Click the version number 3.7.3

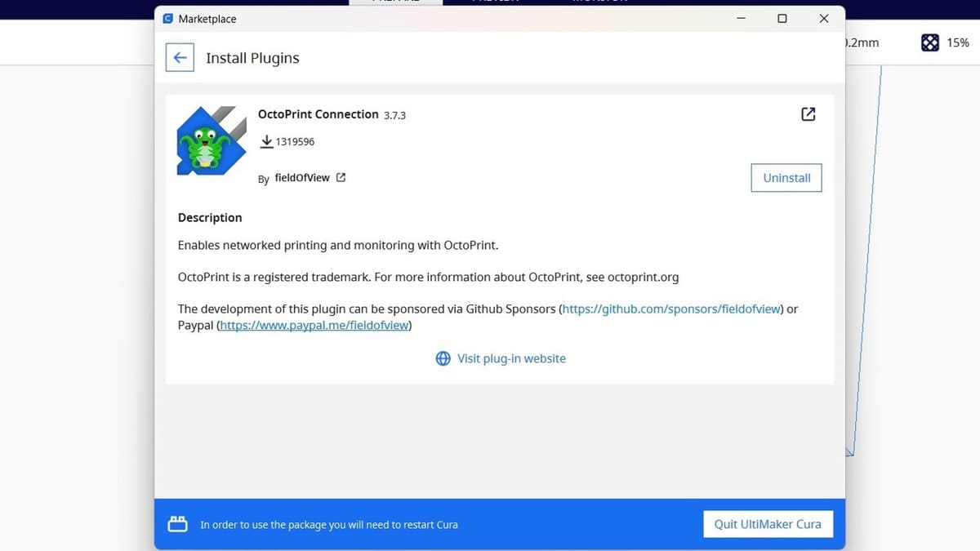394,115
